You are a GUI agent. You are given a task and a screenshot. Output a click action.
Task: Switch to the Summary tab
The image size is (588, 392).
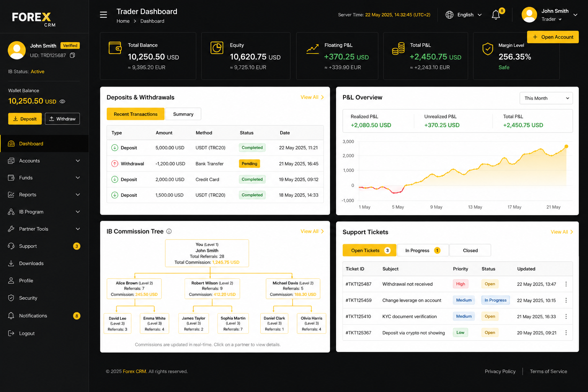click(x=183, y=114)
